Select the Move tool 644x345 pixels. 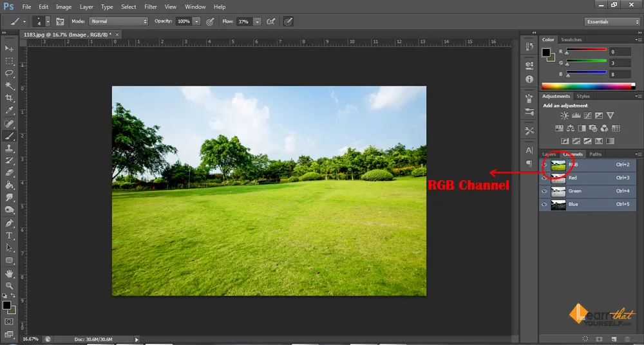9,49
